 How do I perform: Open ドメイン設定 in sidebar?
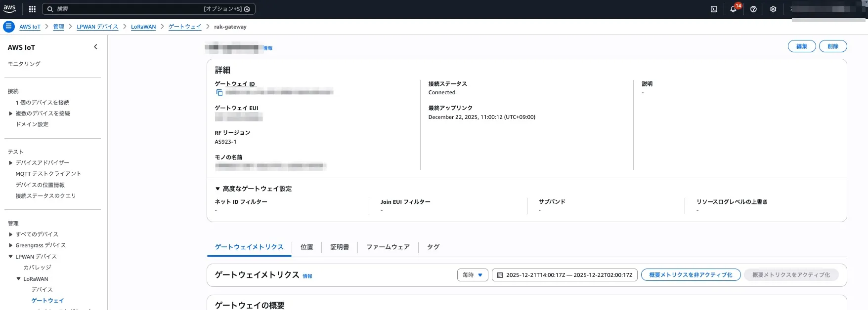pos(32,124)
